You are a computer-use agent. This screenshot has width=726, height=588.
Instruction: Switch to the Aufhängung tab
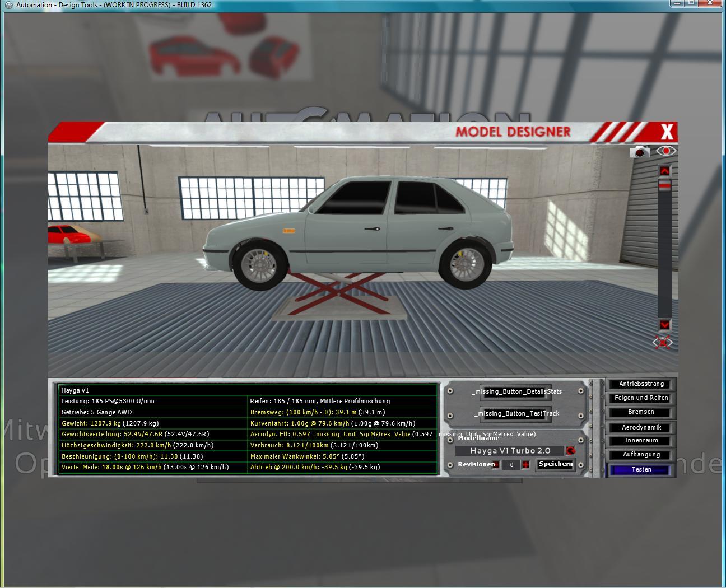(x=641, y=455)
